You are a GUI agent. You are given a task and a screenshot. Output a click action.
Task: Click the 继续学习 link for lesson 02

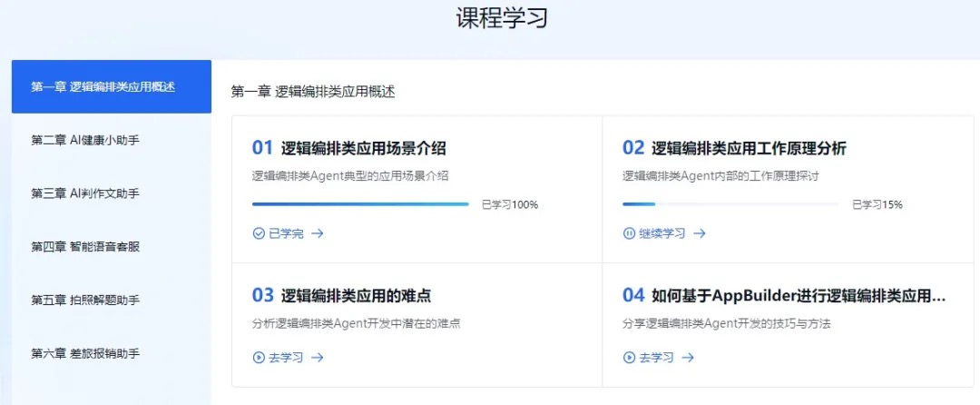(x=661, y=233)
